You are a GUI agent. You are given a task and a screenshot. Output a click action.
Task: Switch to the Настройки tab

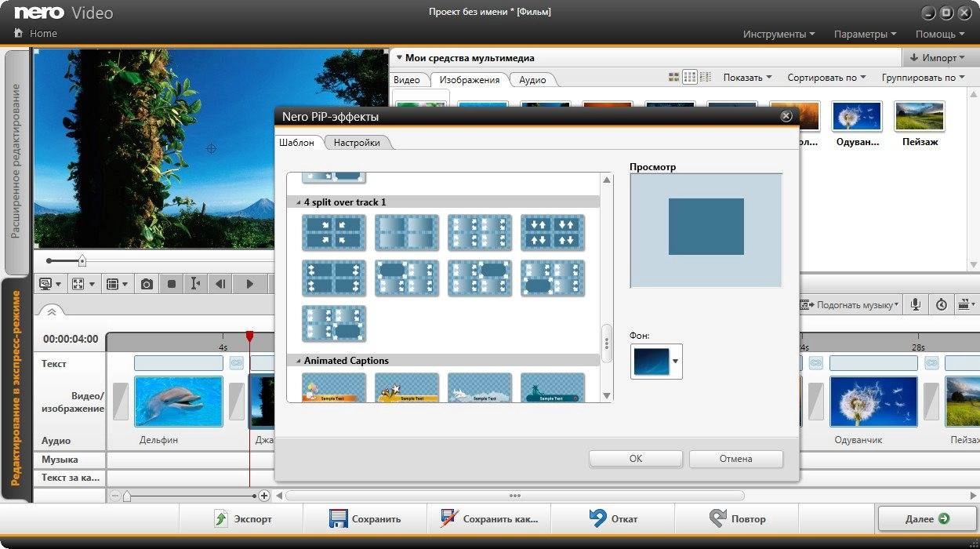(357, 142)
